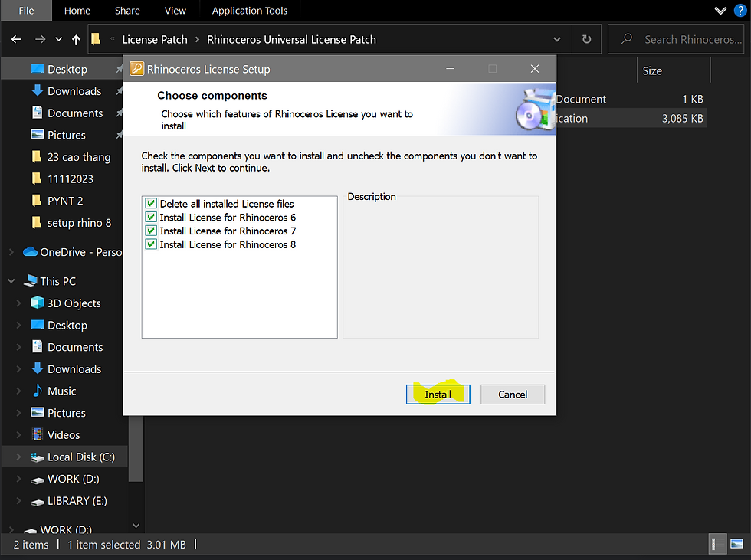751x560 pixels.
Task: Select the 3,085 KB application file
Action: tap(631, 118)
